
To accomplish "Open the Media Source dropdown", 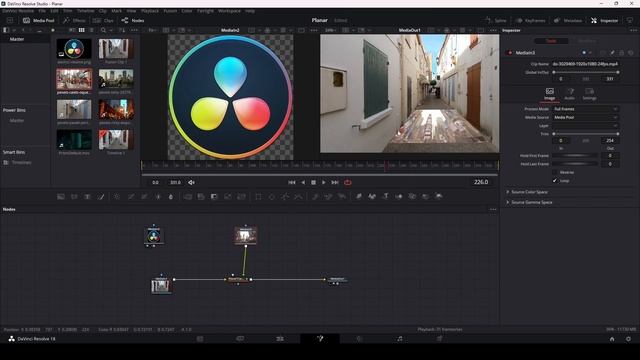I will coord(586,117).
